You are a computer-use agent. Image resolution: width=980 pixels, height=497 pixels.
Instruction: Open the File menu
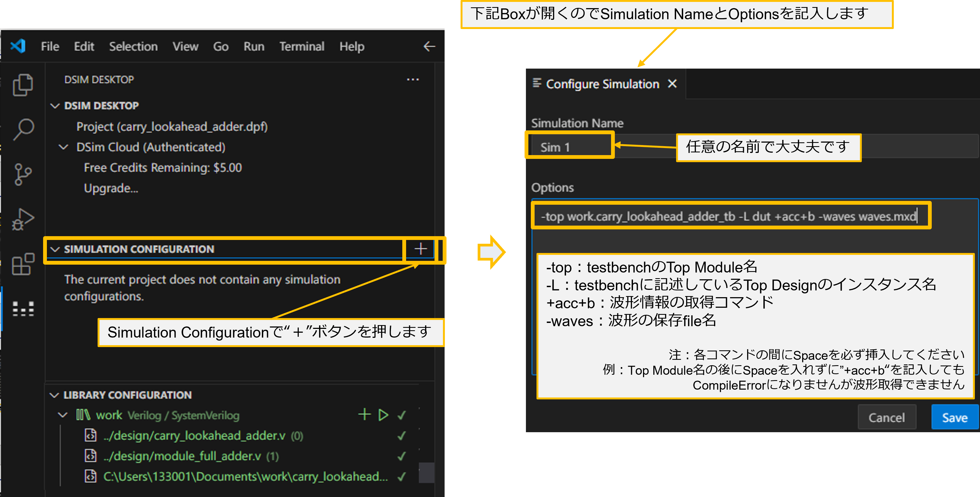50,46
